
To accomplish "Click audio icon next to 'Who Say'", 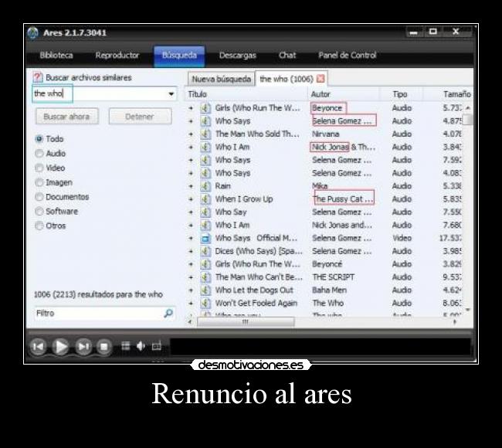I will pos(205,212).
